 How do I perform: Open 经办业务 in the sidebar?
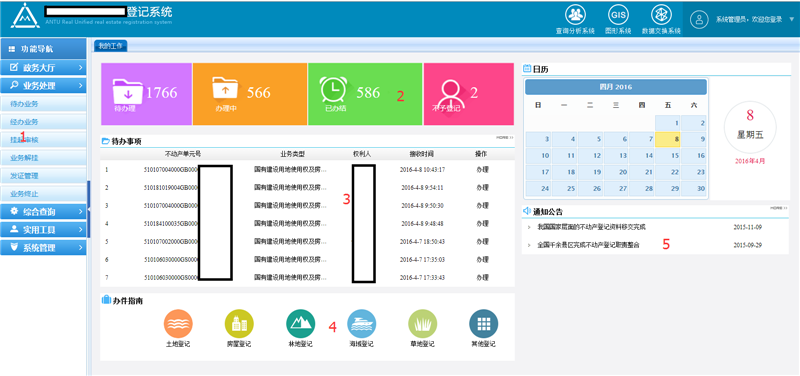[x=43, y=122]
